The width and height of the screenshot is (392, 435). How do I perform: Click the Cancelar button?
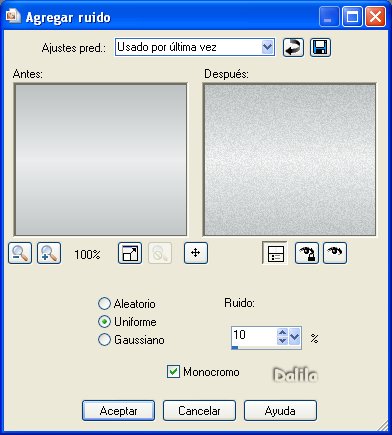click(x=199, y=411)
